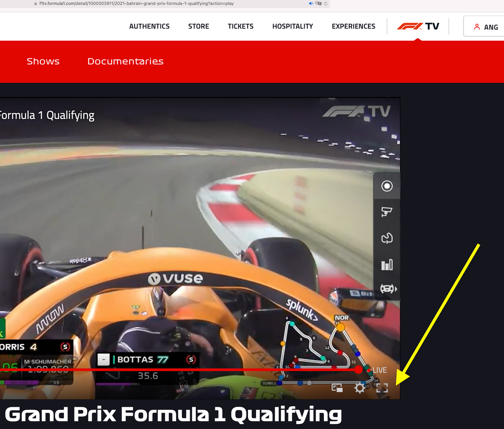Open the HOSPITALITY page
Viewport: 504px width, 429px height.
(292, 26)
